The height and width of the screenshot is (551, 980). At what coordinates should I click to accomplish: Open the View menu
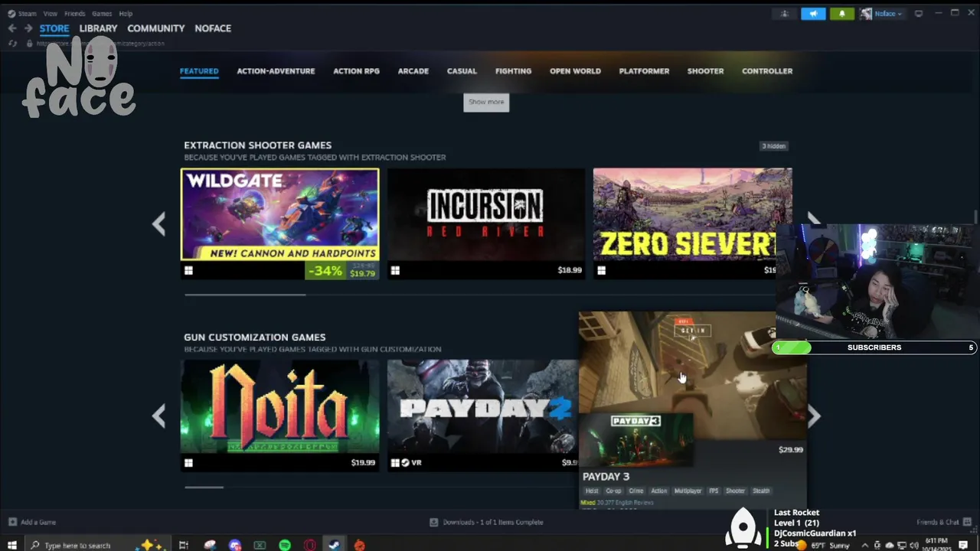pyautogui.click(x=51, y=13)
